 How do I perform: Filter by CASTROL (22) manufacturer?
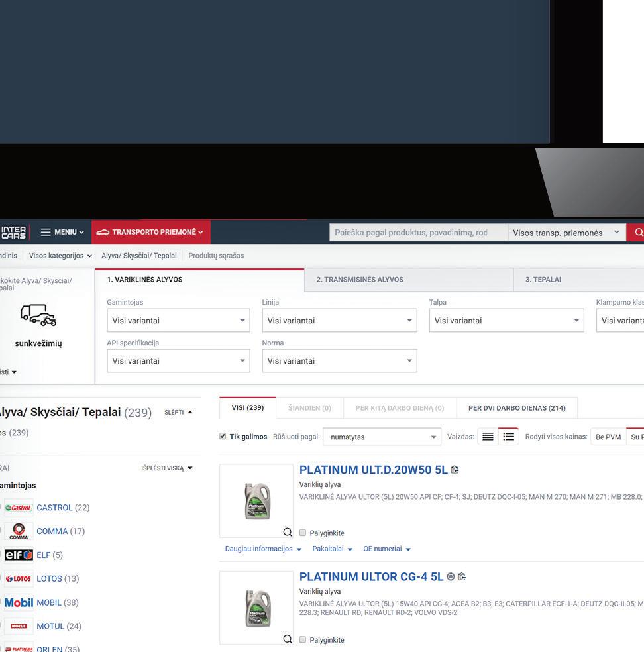(x=63, y=508)
